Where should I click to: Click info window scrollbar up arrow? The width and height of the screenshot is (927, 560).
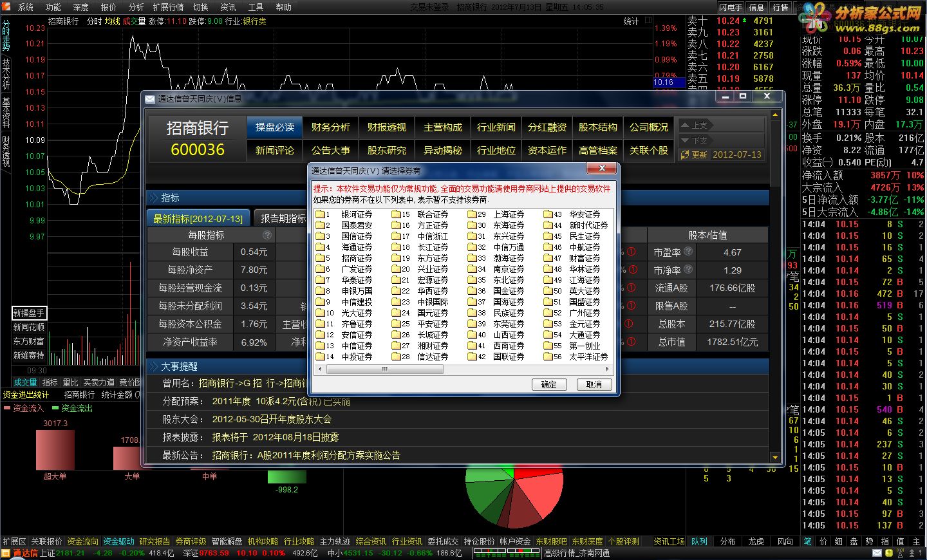point(775,116)
